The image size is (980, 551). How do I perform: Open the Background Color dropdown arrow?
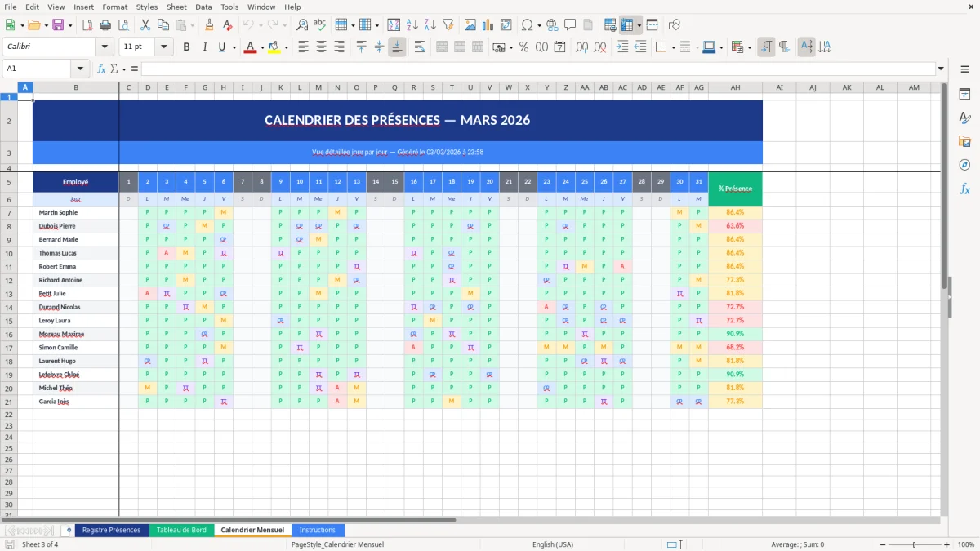(x=286, y=47)
